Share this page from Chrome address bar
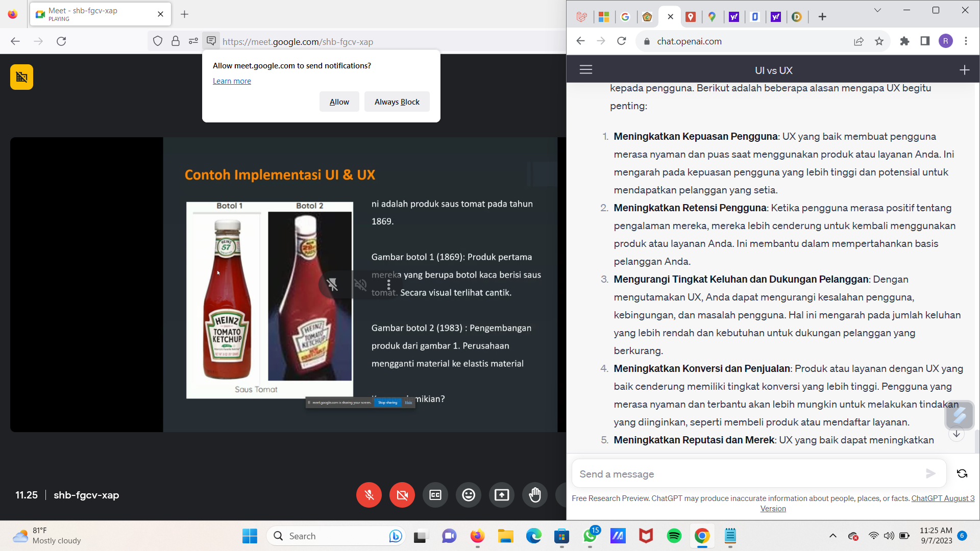The width and height of the screenshot is (980, 551). click(859, 41)
